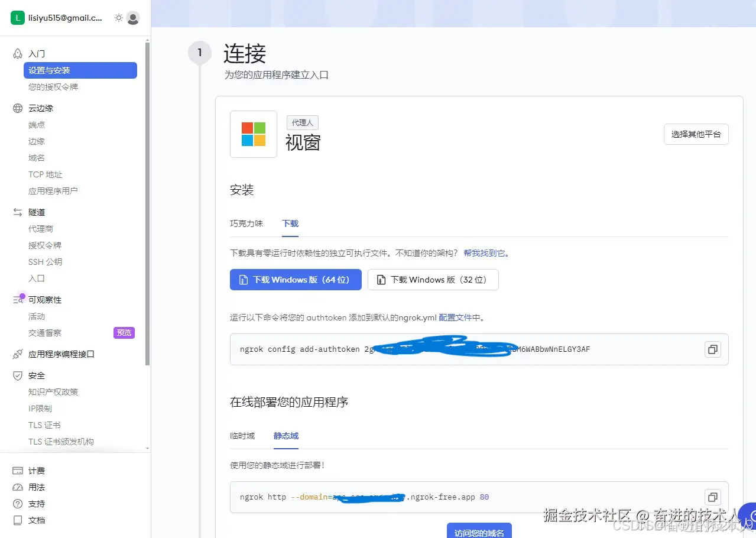Open 交通督察 in the sidebar
Image resolution: width=756 pixels, height=538 pixels.
[45, 333]
